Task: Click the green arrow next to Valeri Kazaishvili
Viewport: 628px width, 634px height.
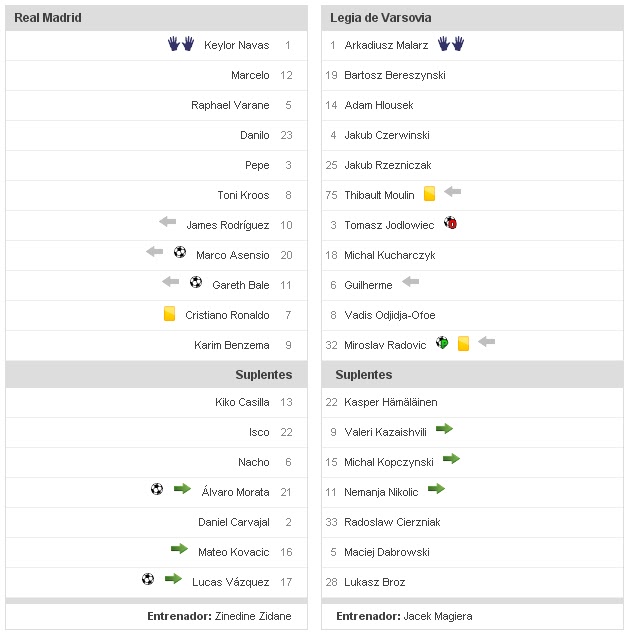Action: point(444,429)
